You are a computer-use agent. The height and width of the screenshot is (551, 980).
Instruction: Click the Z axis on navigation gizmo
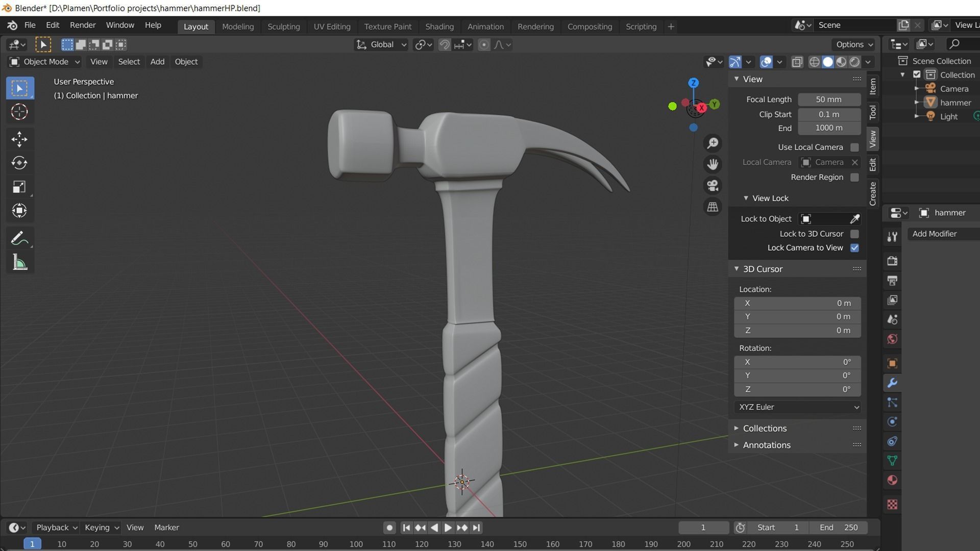point(693,83)
